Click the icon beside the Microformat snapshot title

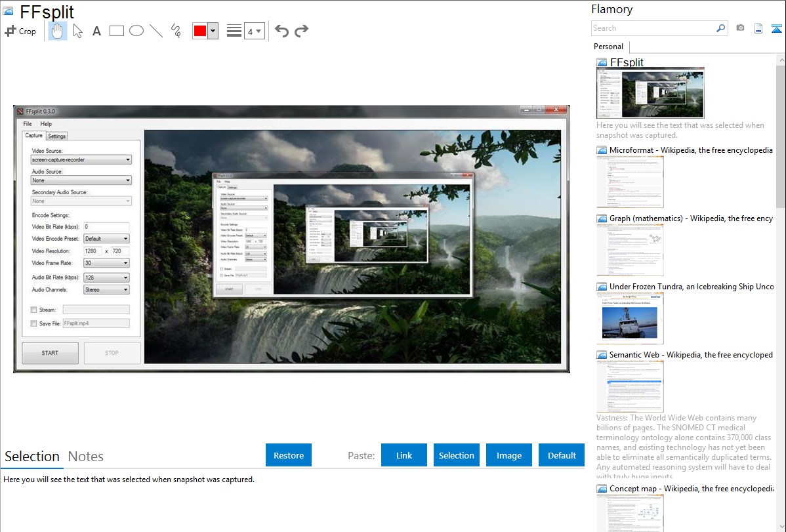pyautogui.click(x=602, y=150)
